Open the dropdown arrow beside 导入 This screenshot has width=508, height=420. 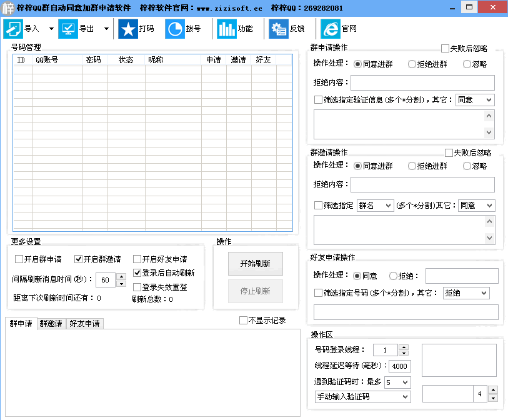[x=51, y=29]
